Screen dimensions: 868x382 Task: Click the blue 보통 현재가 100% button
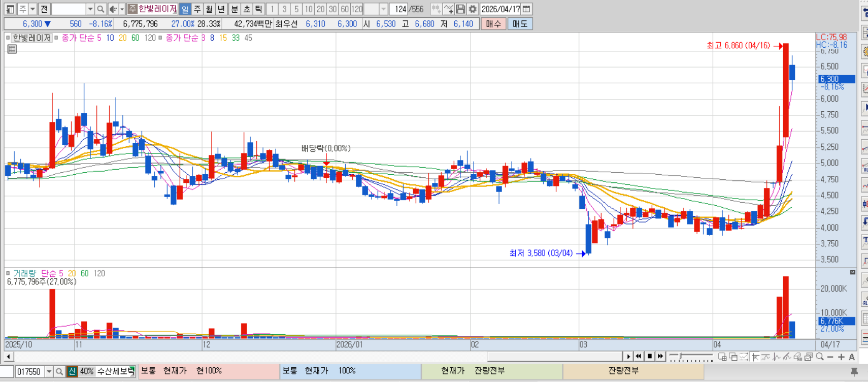tap(350, 371)
